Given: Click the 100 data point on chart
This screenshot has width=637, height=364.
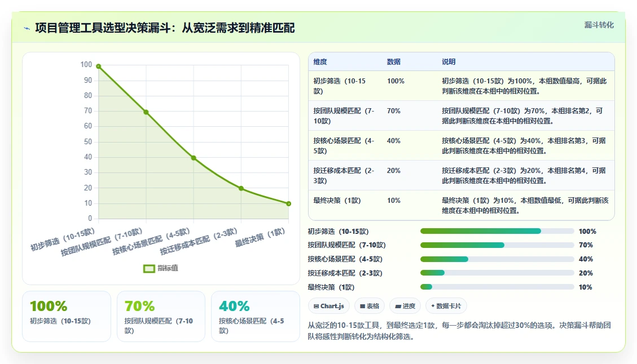Looking at the screenshot, I should point(98,66).
